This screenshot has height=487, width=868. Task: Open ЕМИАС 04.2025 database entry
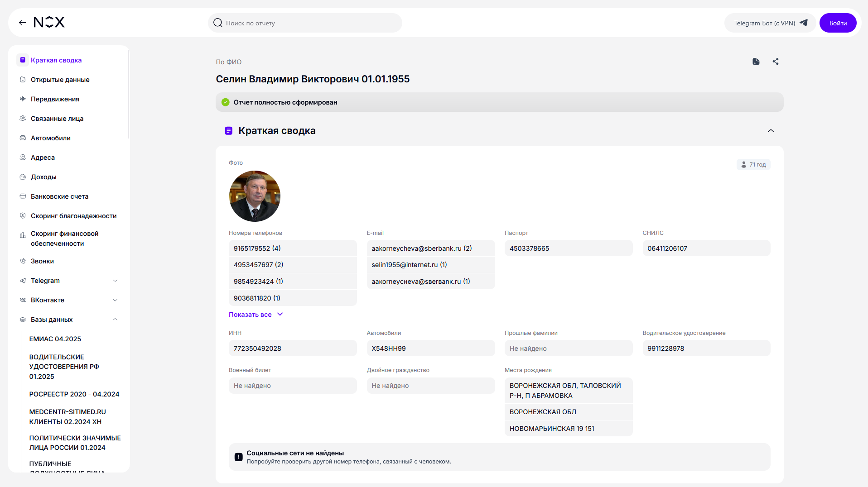click(55, 339)
